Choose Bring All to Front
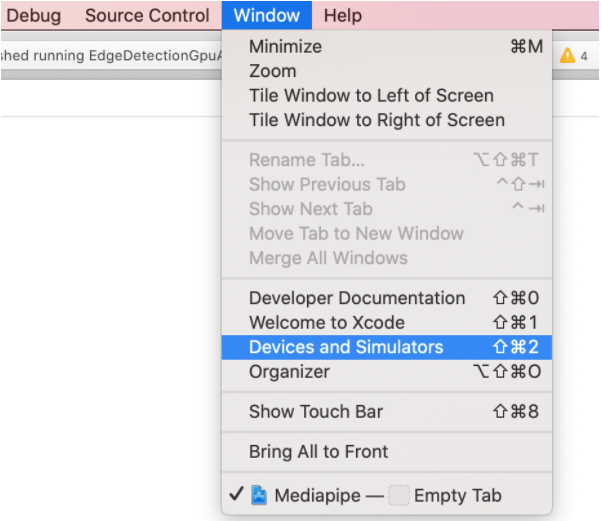Image resolution: width=601 pixels, height=521 pixels. click(x=319, y=451)
